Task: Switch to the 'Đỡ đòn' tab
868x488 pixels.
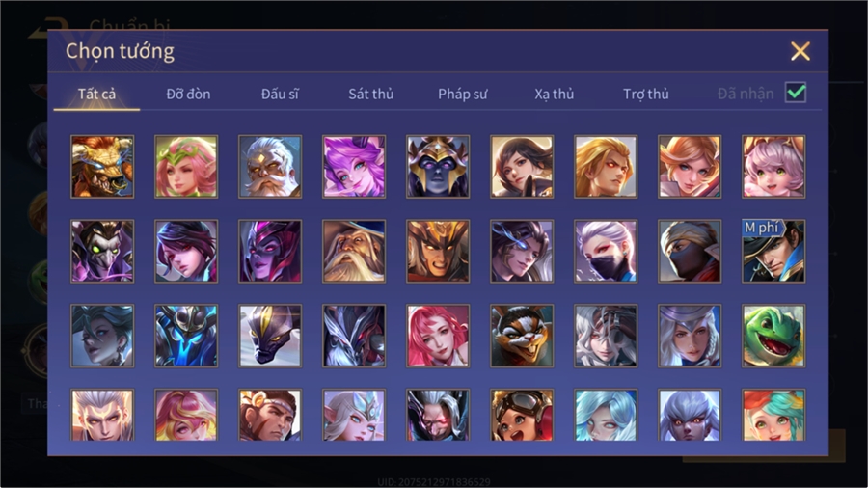Action: point(188,95)
